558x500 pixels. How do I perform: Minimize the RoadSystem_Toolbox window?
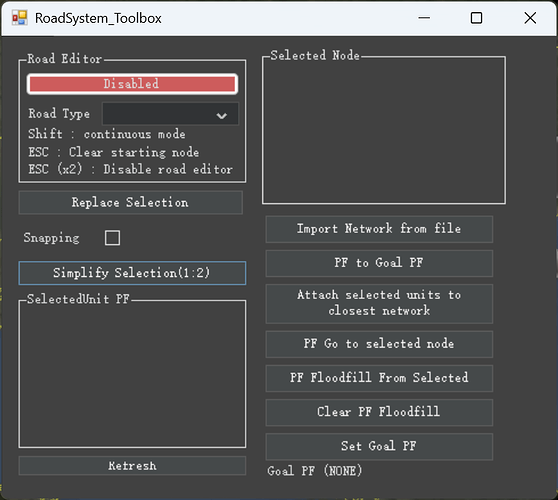[x=424, y=18]
